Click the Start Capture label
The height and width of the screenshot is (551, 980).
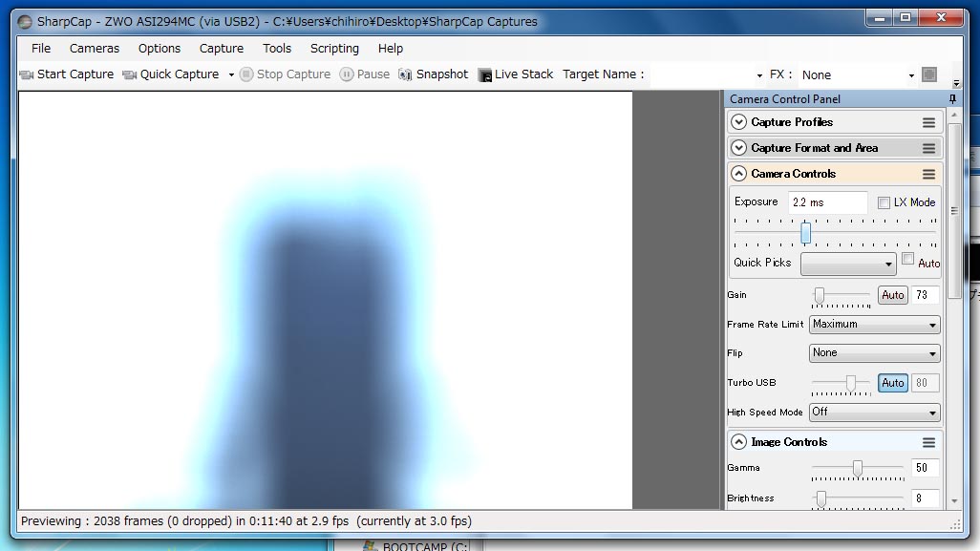(x=75, y=74)
